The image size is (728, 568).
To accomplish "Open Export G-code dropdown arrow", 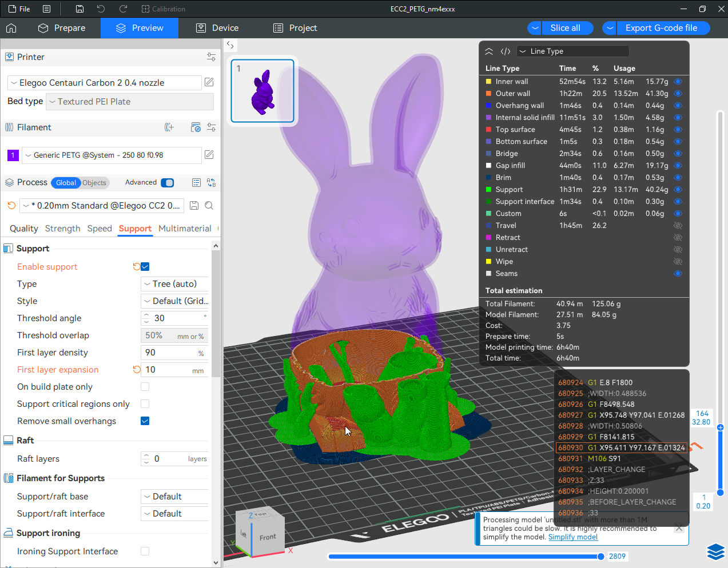I will tap(610, 28).
